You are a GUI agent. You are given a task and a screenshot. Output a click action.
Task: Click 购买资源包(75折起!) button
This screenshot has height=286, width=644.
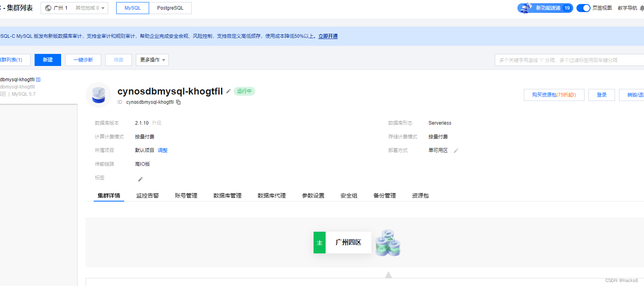point(554,95)
